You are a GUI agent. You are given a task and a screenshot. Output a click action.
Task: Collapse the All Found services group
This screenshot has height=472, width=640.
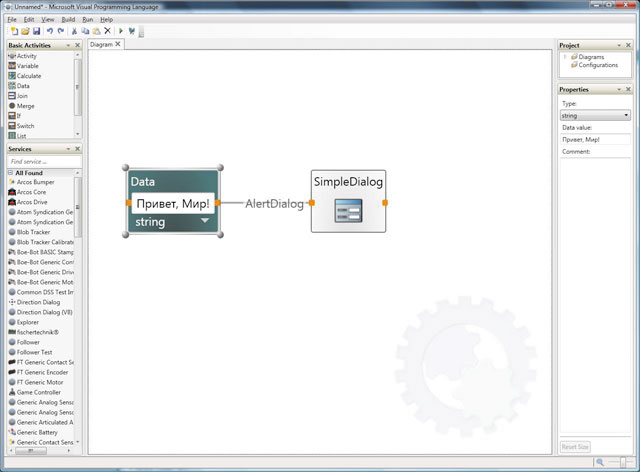tap(9, 173)
